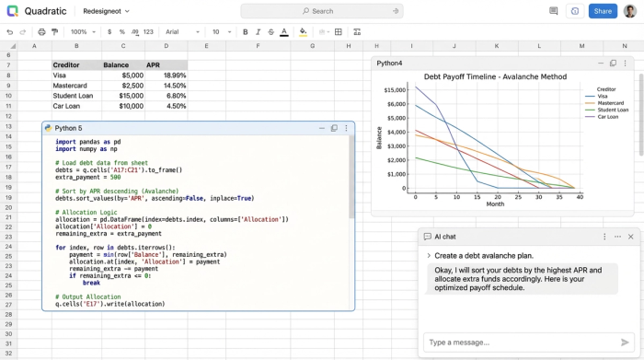Expand the 'Create a debt avalanche plan' prompt
The height and width of the screenshot is (360, 644).
[429, 256]
